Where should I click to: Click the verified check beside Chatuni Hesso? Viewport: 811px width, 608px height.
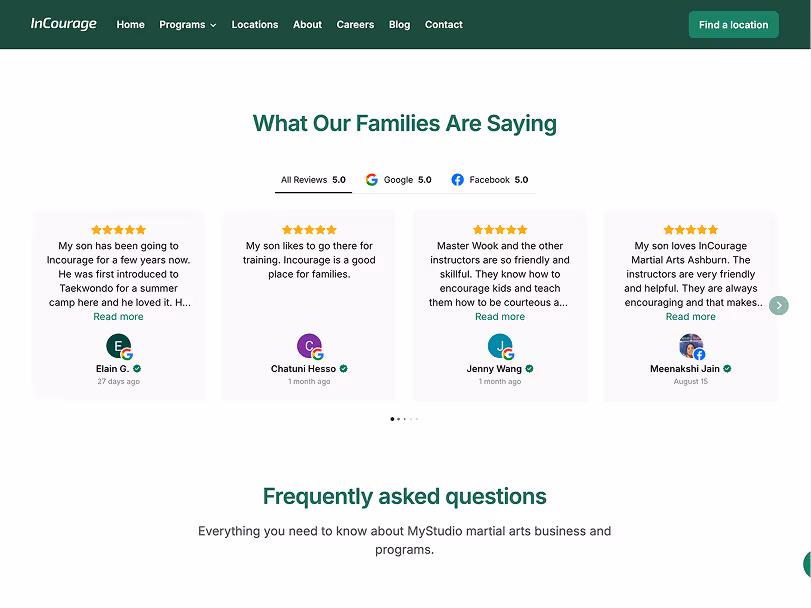pyautogui.click(x=341, y=368)
